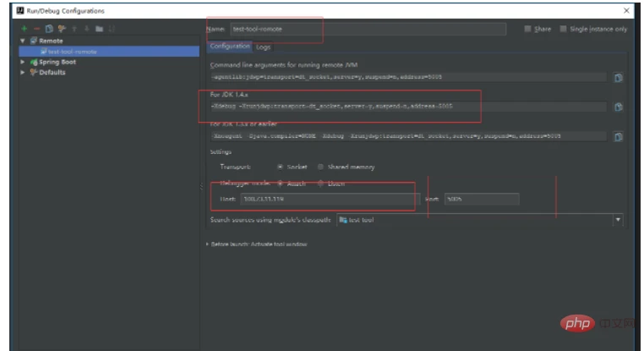Expand the Defaults tree node
The width and height of the screenshot is (644, 351).
pyautogui.click(x=23, y=72)
